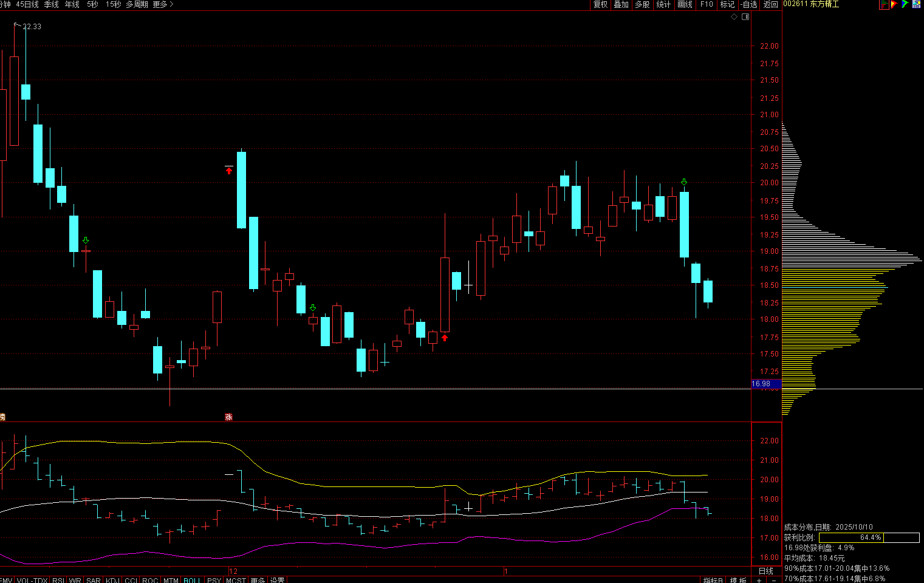Click the 成本分布,日期: 2025/10/10 text
The width and height of the screenshot is (924, 583).
pyautogui.click(x=829, y=527)
